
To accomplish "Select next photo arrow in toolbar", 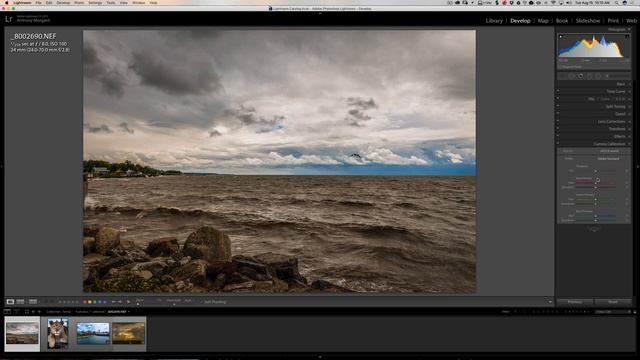I will [120, 302].
